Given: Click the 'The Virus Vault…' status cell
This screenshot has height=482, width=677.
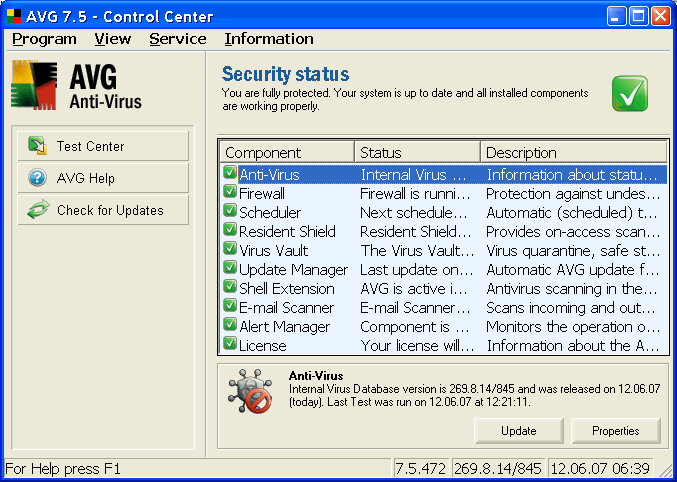Looking at the screenshot, I should coord(417,251).
